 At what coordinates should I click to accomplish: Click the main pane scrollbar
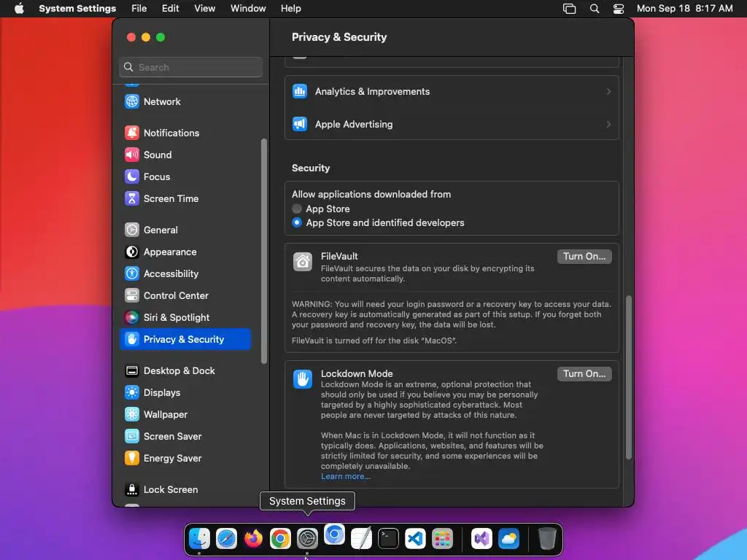[628, 377]
